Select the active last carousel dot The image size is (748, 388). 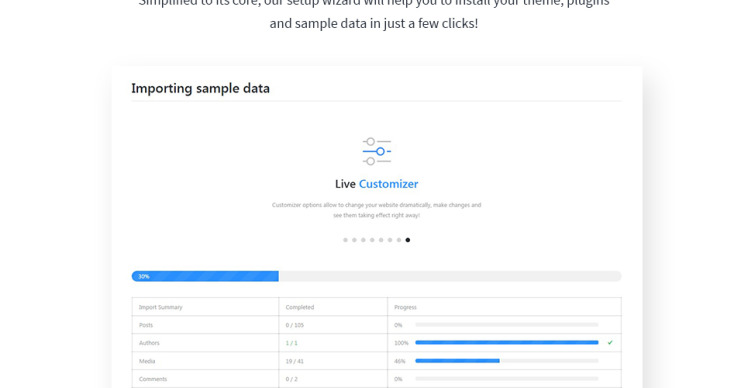point(408,240)
